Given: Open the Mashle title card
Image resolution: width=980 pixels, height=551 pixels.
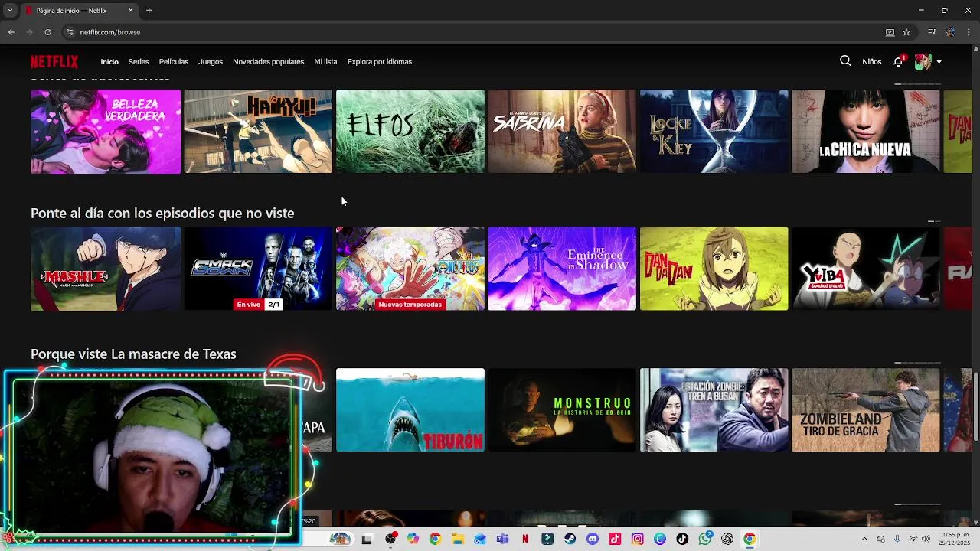Looking at the screenshot, I should 106,269.
